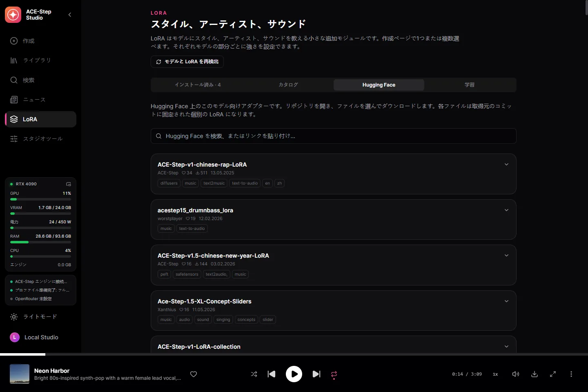Expand the ACE-Step-v1-LoRA-collection card

506,347
